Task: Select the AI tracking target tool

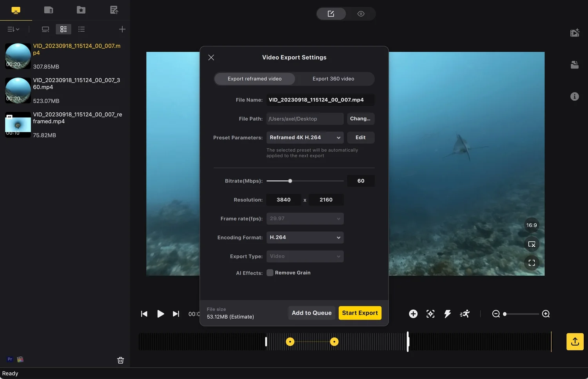Action: point(430,314)
